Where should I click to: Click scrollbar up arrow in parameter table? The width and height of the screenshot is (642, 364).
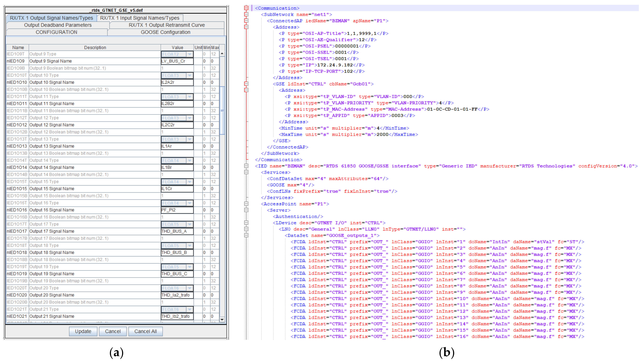222,54
